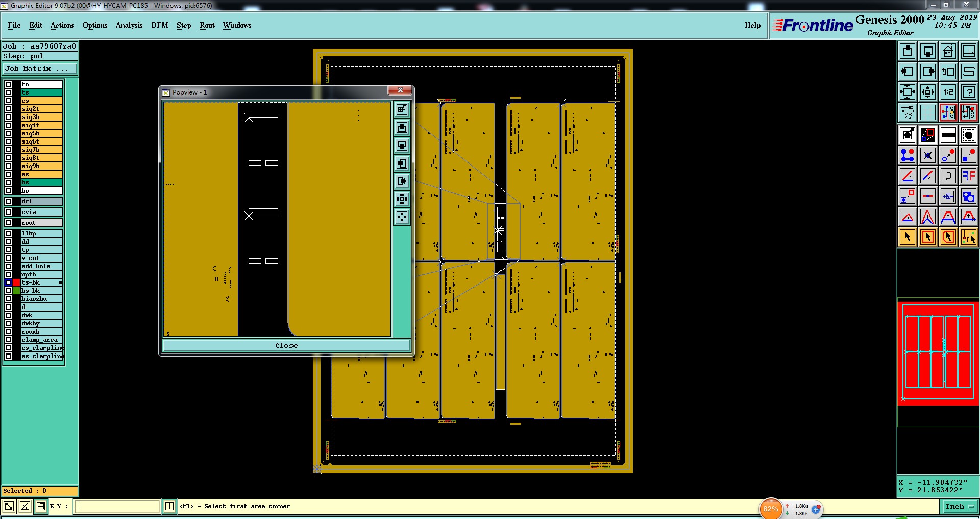This screenshot has width=980, height=519.
Task: Open the File menu
Action: 14,25
